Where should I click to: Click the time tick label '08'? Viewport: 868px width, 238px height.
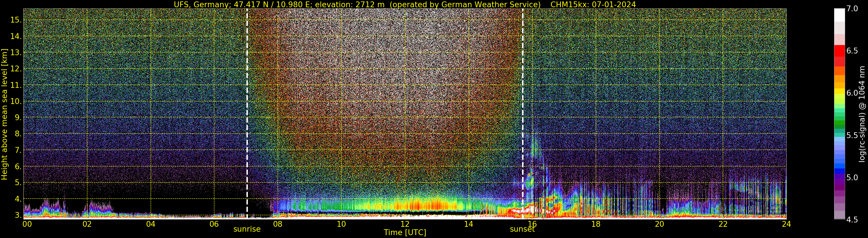[278, 224]
